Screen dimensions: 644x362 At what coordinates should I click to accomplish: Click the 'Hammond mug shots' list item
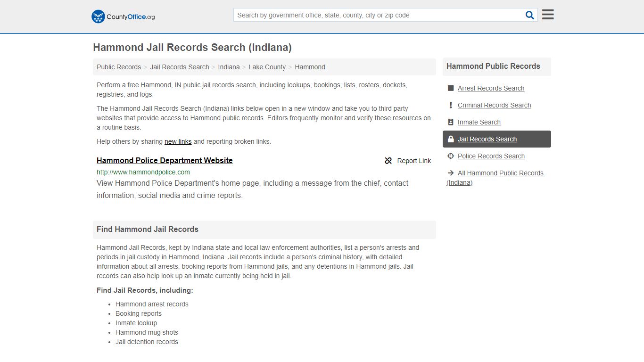click(147, 332)
